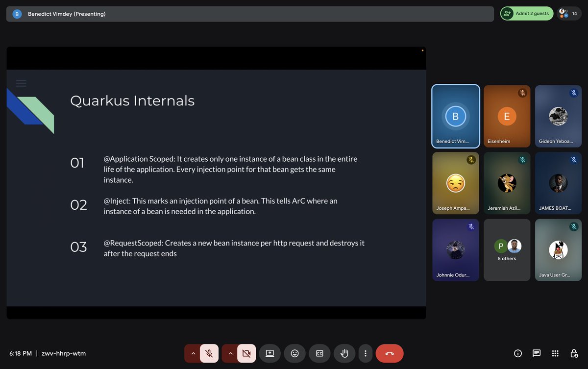
Task: Show all 14 participants
Action: [569, 14]
